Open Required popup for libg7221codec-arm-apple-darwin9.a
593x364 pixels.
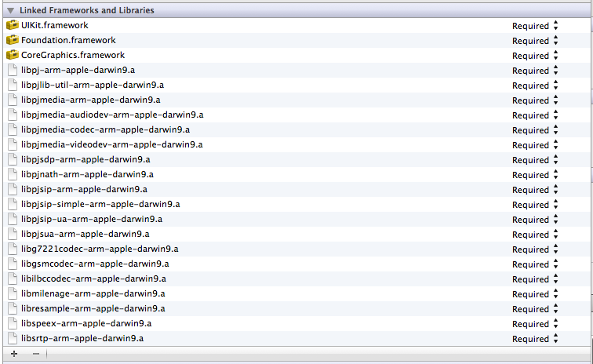(535, 249)
